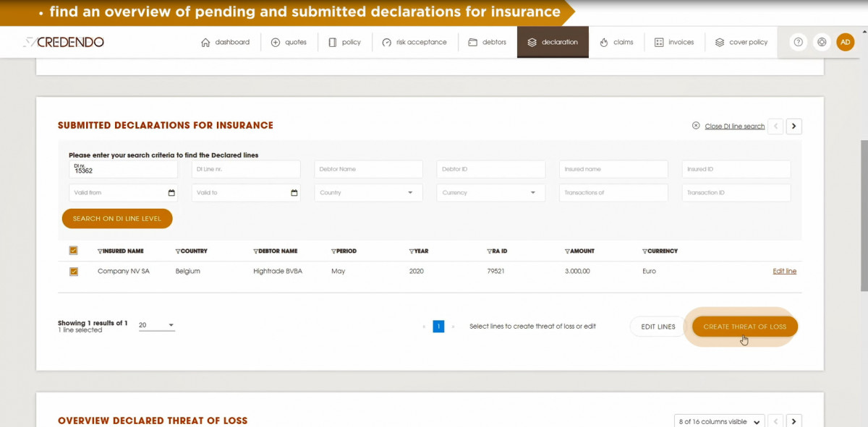
Task: Click the left arrow beside Close DI line search
Action: pos(775,126)
